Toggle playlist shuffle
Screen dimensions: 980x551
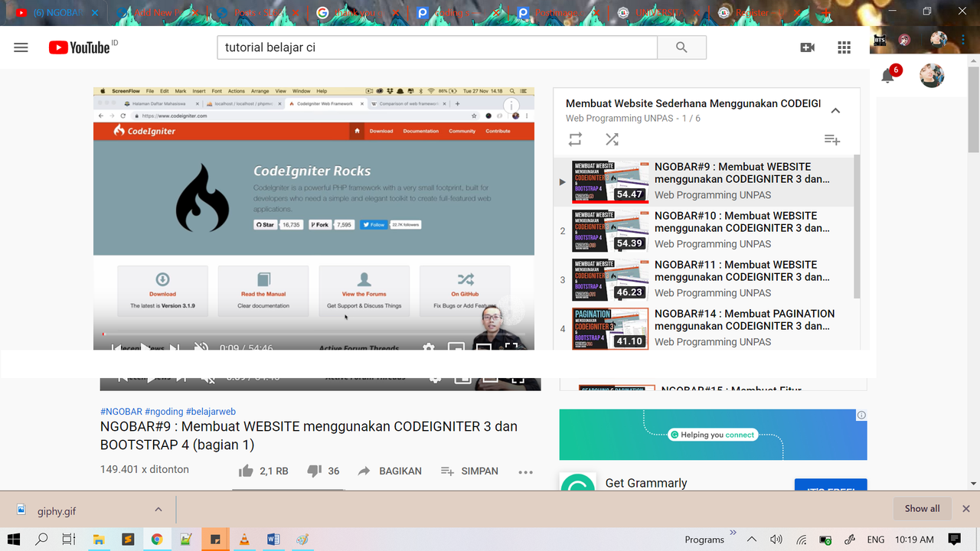pyautogui.click(x=612, y=139)
